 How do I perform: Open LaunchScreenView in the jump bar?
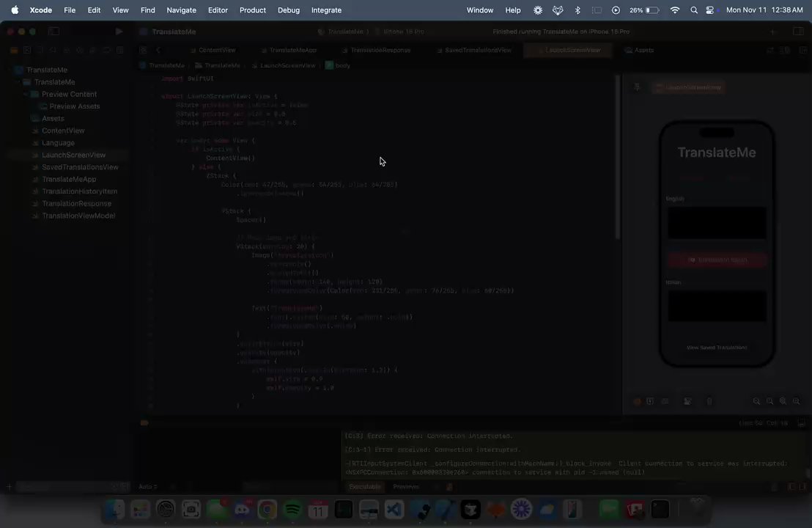(284, 66)
